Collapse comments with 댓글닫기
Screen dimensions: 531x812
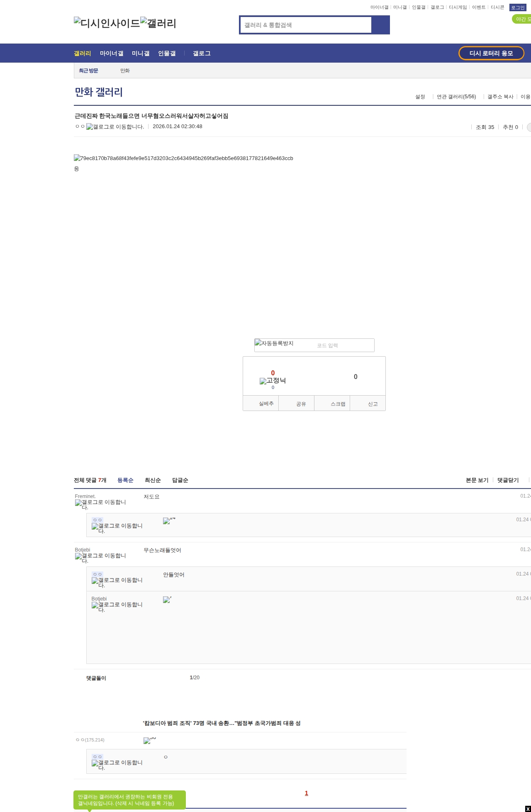tap(508, 480)
